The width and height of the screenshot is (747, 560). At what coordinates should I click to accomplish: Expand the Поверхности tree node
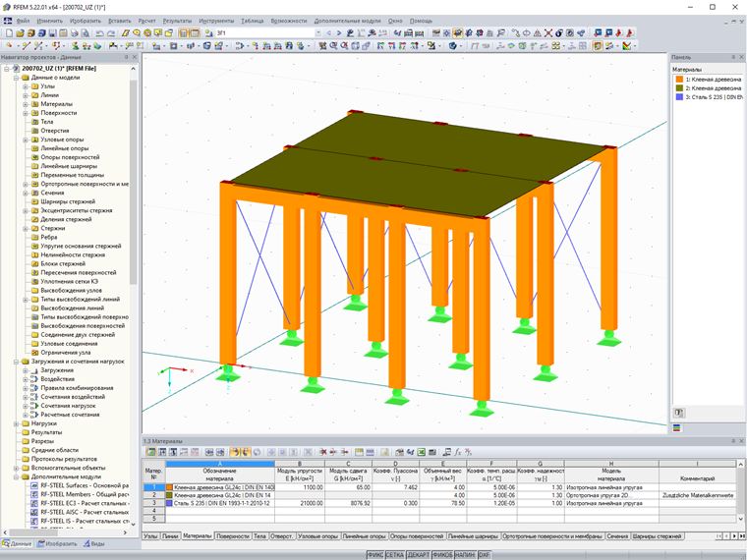[26, 113]
